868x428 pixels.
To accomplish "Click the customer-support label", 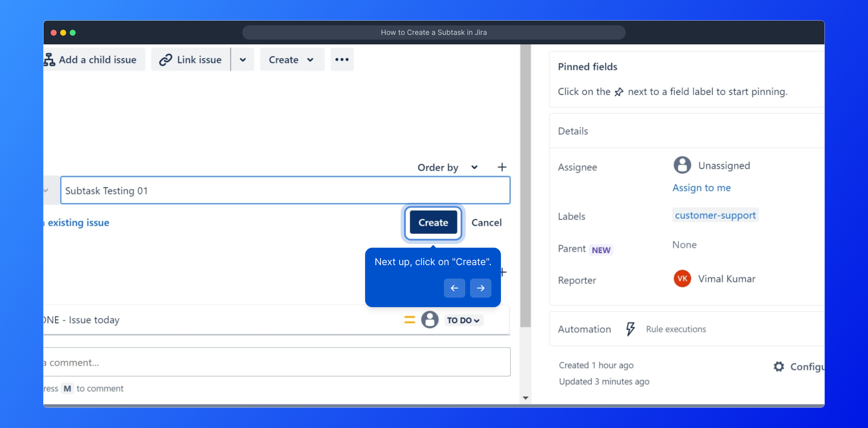I will (x=715, y=215).
